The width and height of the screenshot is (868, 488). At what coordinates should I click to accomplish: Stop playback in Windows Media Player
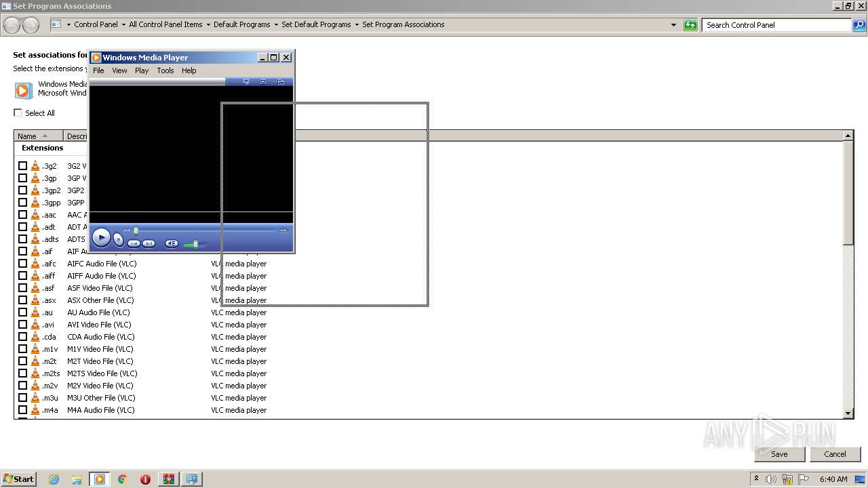coord(118,239)
